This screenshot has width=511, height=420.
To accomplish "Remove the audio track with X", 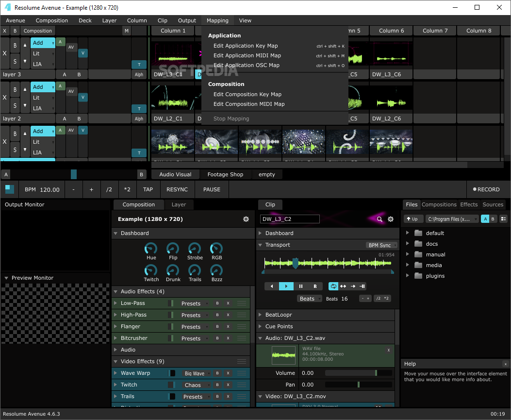I will point(388,350).
